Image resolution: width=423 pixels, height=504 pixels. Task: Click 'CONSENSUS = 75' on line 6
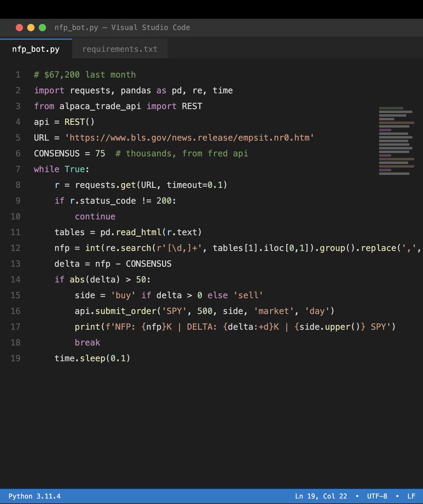(x=70, y=153)
